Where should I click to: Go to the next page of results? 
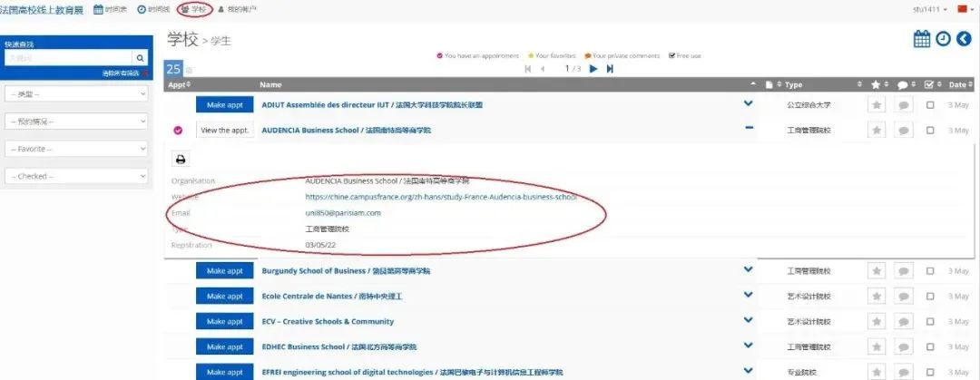pos(593,69)
